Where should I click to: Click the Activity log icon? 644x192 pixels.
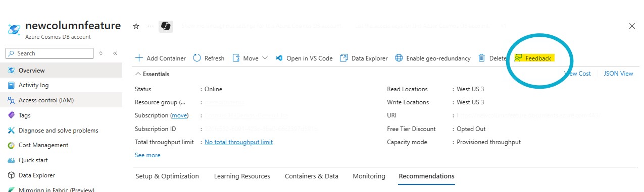pos(11,85)
